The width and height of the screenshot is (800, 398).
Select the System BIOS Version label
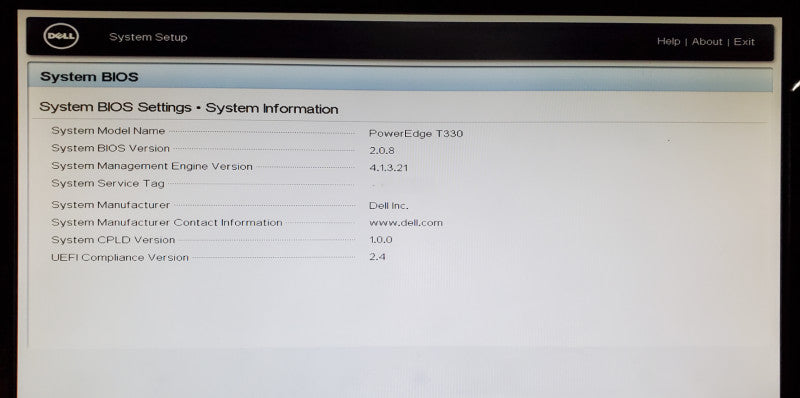[110, 148]
